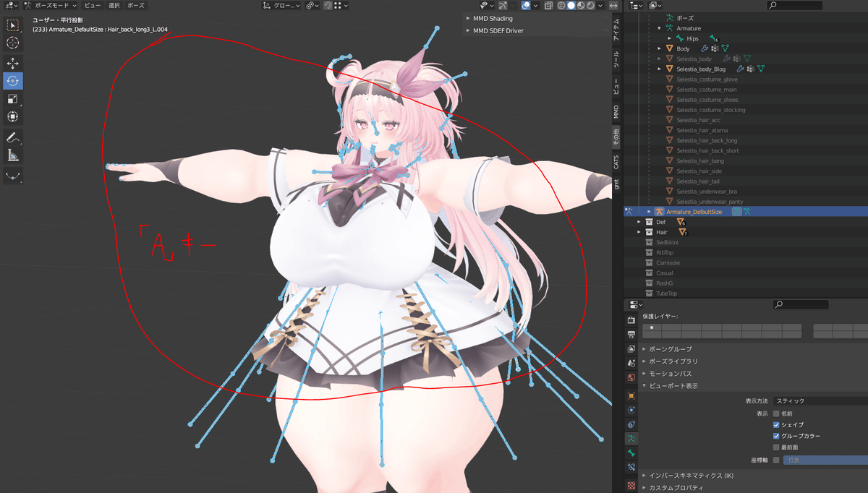Open the Render properties tab
The image size is (868, 493).
(631, 320)
